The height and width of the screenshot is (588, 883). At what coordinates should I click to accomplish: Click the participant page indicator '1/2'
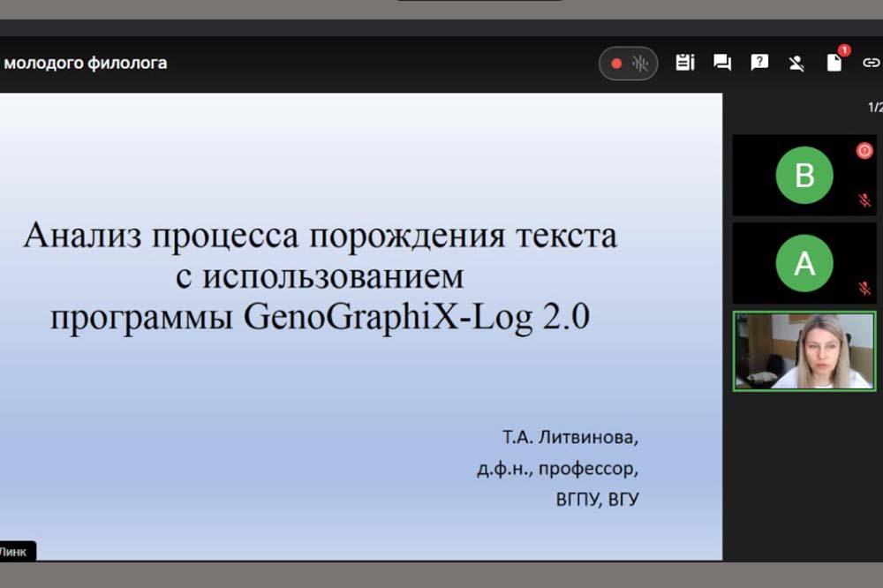point(875,107)
